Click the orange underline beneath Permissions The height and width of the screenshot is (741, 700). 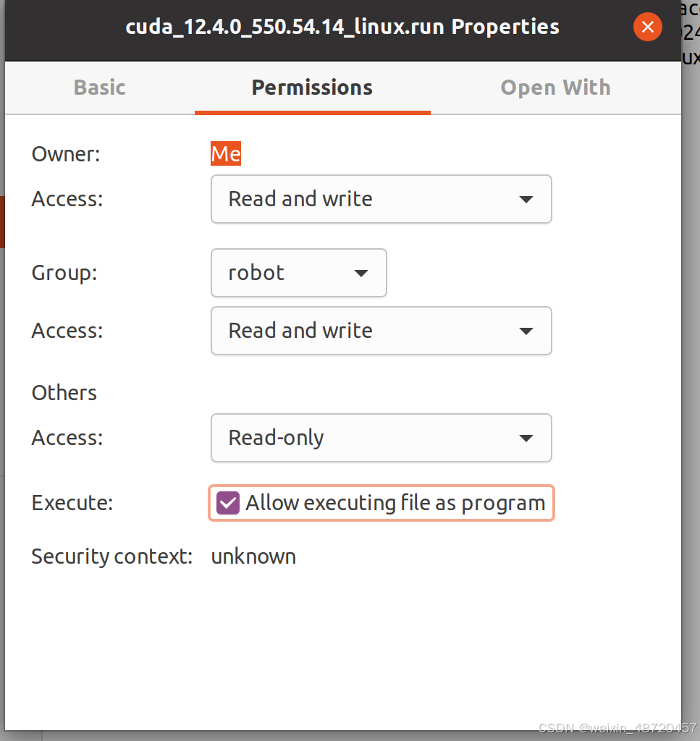(x=312, y=112)
